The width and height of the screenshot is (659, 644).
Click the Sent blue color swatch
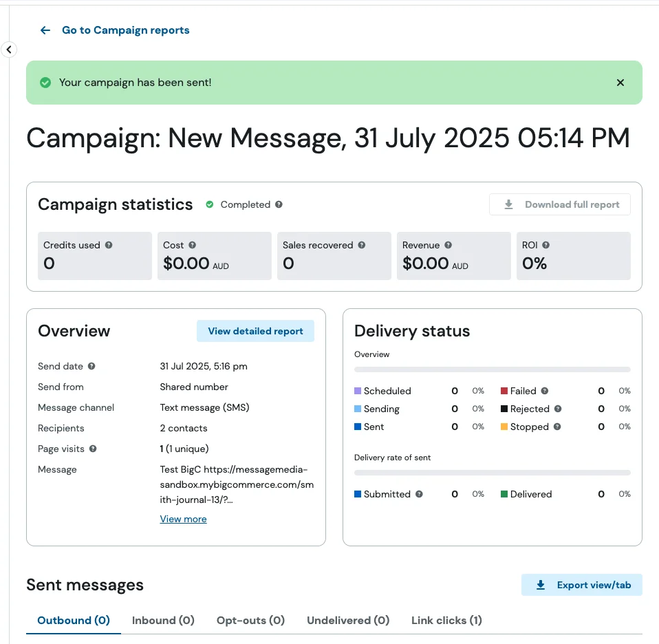[358, 427]
